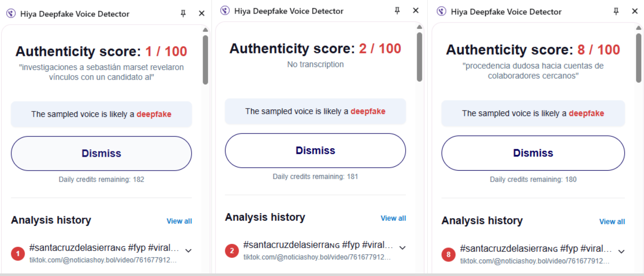Click Hiya logo in the 2 / 100 panel
The width and height of the screenshot is (644, 276).
click(225, 11)
